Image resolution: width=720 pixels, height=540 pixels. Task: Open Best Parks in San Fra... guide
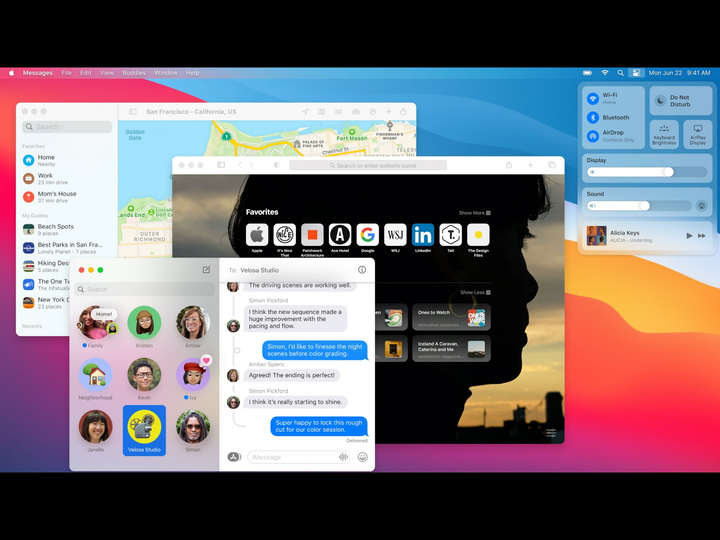67,248
